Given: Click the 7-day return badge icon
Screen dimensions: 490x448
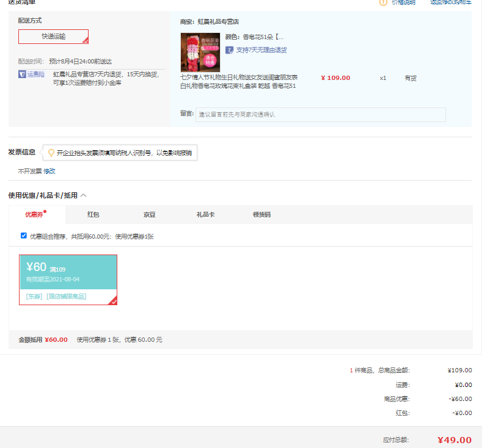Looking at the screenshot, I should [230, 50].
